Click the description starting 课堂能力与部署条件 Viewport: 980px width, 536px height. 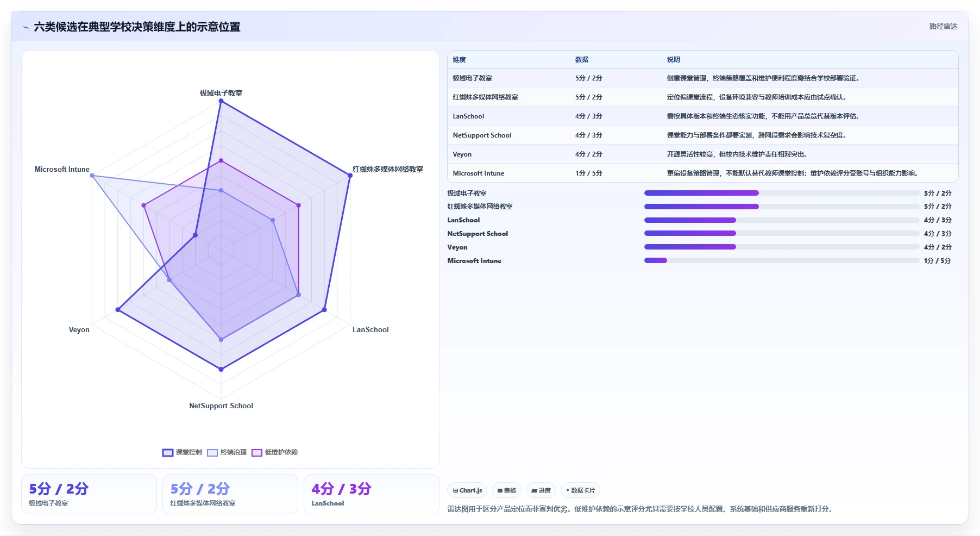pyautogui.click(x=757, y=135)
